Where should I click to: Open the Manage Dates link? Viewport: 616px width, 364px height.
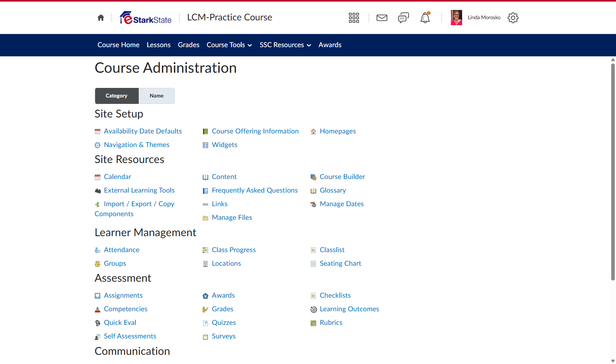coord(342,204)
